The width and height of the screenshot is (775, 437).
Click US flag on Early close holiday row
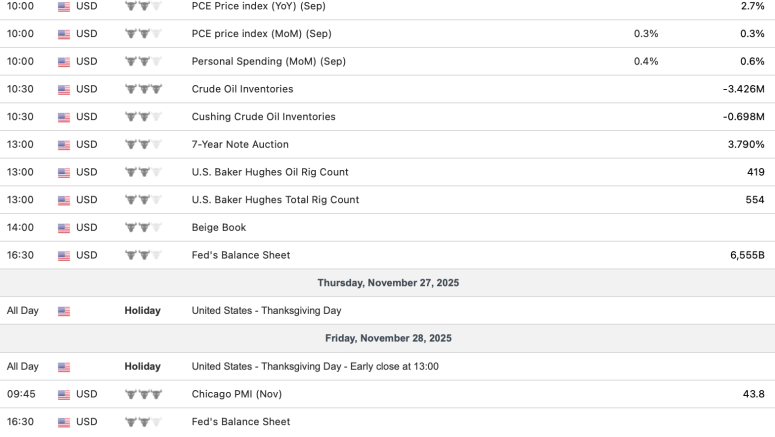64,367
